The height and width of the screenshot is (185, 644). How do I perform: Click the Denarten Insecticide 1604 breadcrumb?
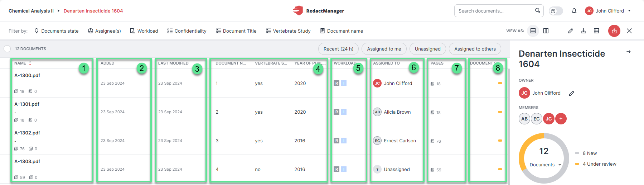pyautogui.click(x=93, y=11)
